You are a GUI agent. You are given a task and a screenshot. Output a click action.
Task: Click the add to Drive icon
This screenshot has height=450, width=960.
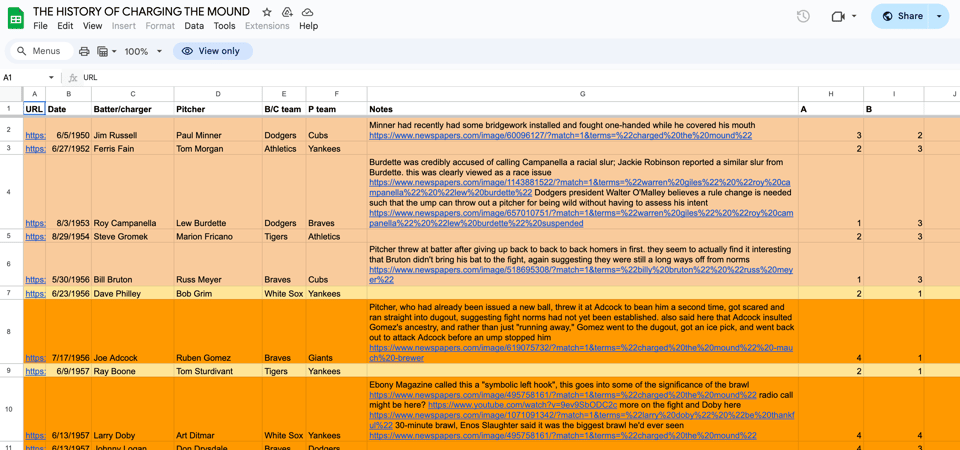point(287,12)
